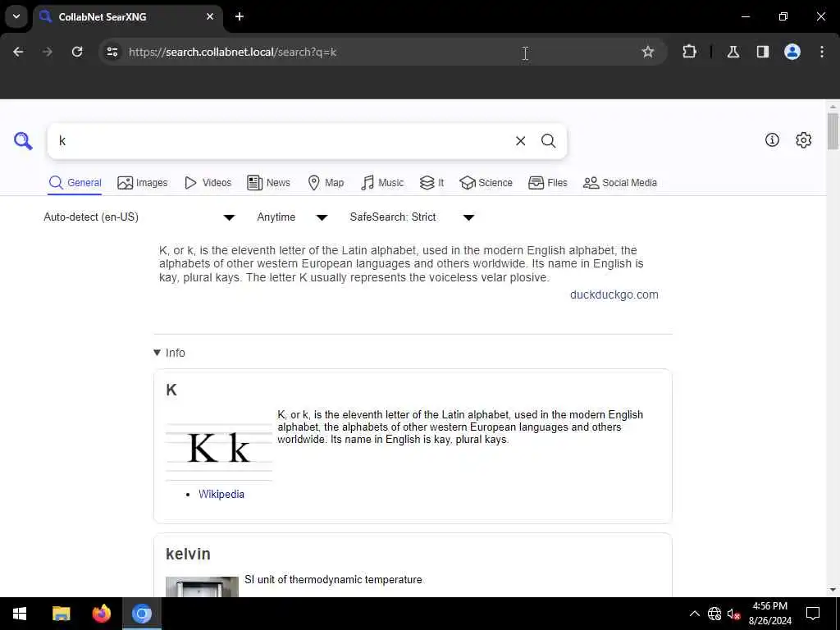Image resolution: width=840 pixels, height=630 pixels.
Task: Switch to News category
Action: (x=268, y=183)
